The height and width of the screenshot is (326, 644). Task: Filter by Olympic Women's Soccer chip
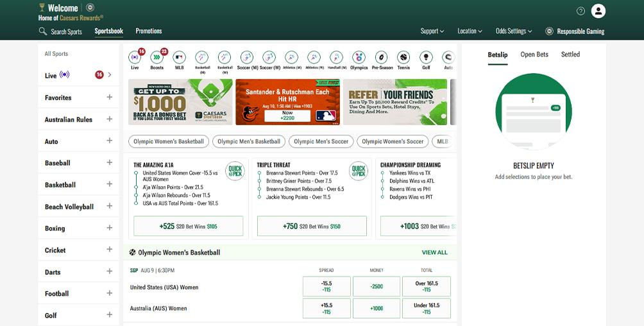click(x=393, y=141)
